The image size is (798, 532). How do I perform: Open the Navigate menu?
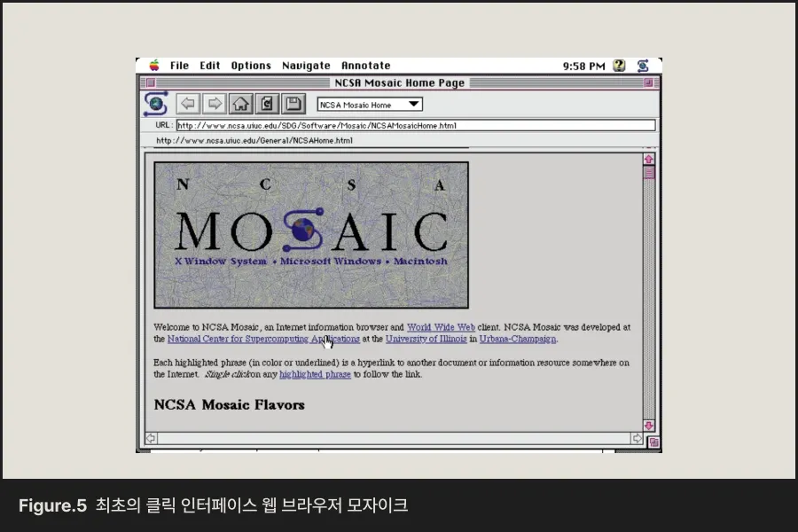[x=307, y=66]
